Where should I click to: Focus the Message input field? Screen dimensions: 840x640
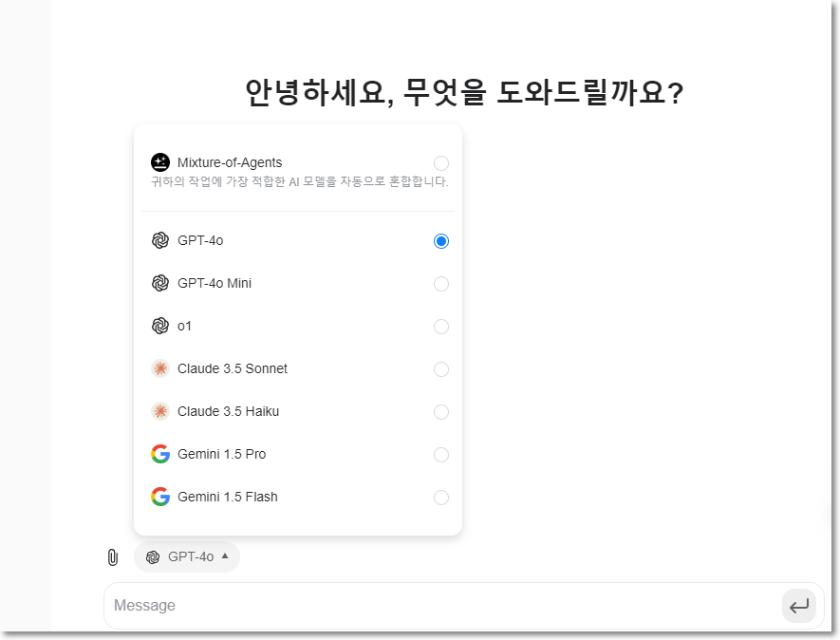(x=442, y=606)
